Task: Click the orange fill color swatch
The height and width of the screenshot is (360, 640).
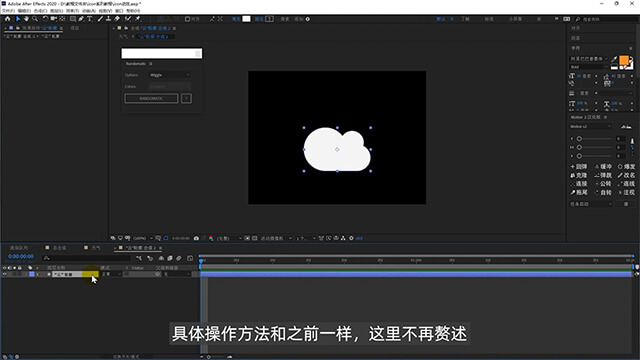Action: tap(624, 60)
